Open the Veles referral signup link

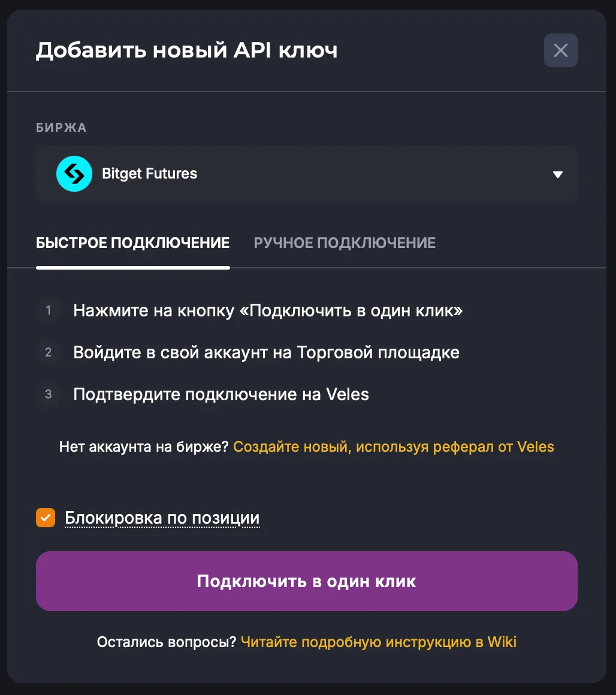[x=394, y=446]
